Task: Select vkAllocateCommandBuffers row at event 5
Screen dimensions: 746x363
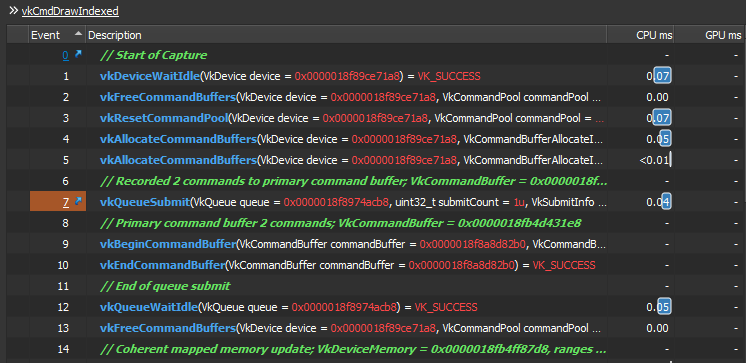Action: click(376, 160)
